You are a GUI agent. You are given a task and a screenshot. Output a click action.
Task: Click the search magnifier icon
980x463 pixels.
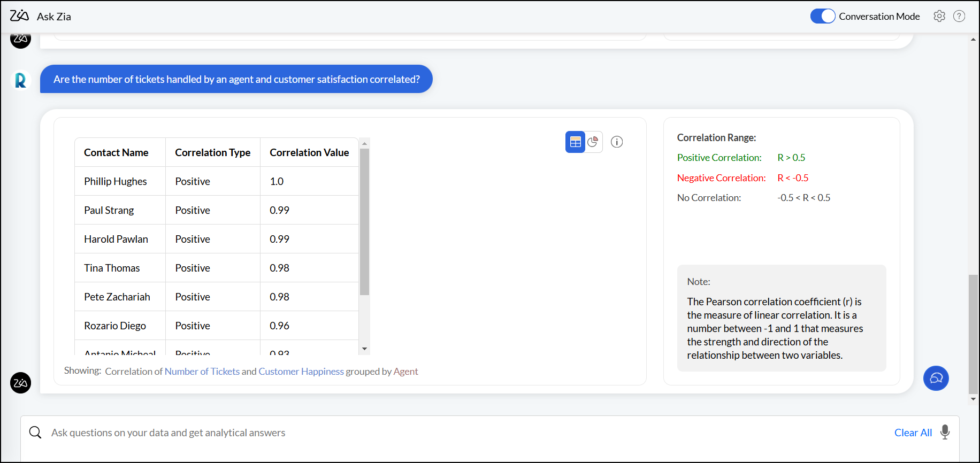click(x=35, y=433)
